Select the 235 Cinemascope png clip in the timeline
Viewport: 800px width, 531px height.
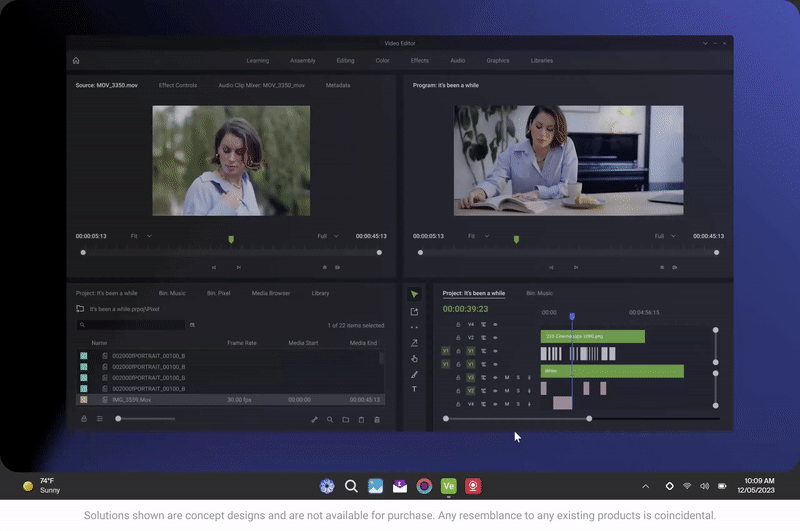tap(593, 337)
